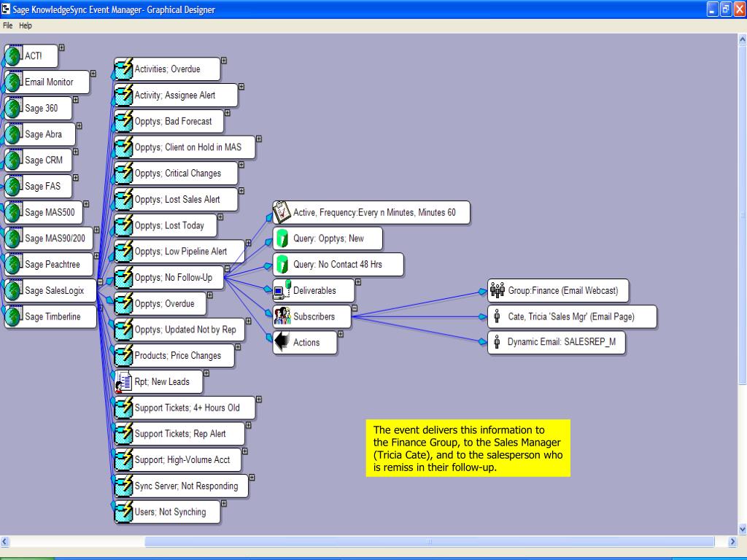This screenshot has height=560, width=747.
Task: Click the Email Monitor globe icon
Action: point(14,82)
